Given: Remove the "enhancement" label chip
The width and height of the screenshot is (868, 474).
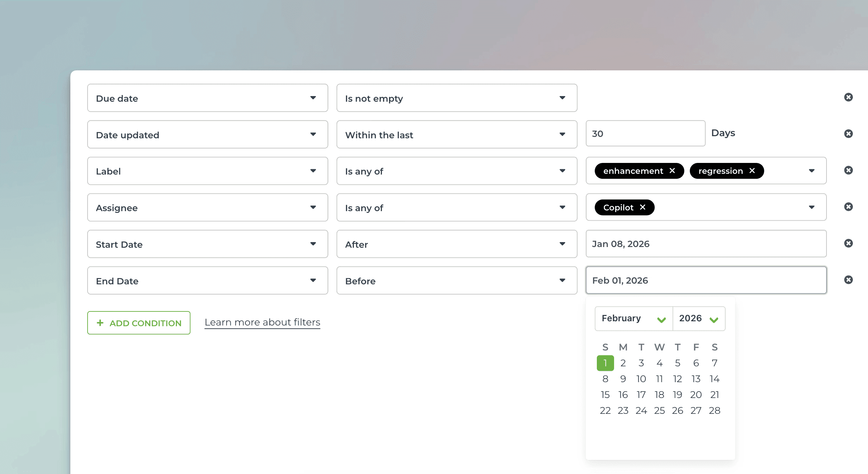Looking at the screenshot, I should point(672,171).
